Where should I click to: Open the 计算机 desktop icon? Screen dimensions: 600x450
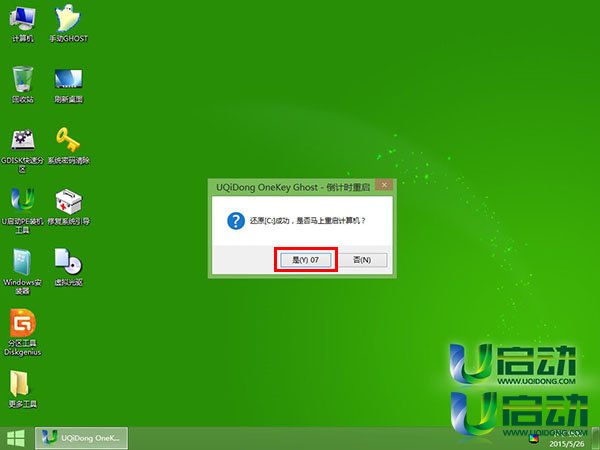click(23, 24)
